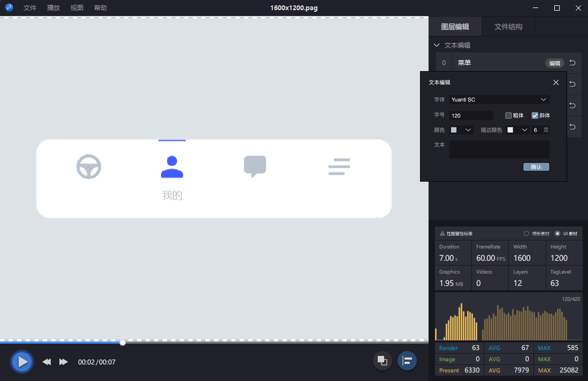Switch to the 图层编辑 tab
The image size is (588, 381).
[x=455, y=27]
